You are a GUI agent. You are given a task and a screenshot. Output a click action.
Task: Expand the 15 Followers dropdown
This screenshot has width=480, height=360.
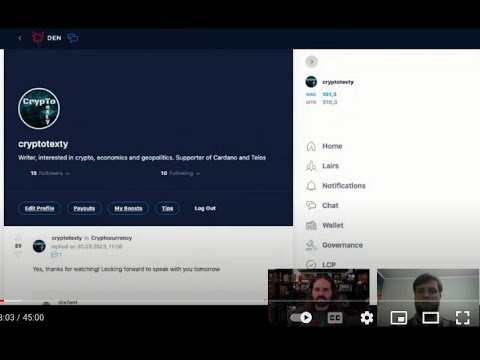(x=50, y=173)
